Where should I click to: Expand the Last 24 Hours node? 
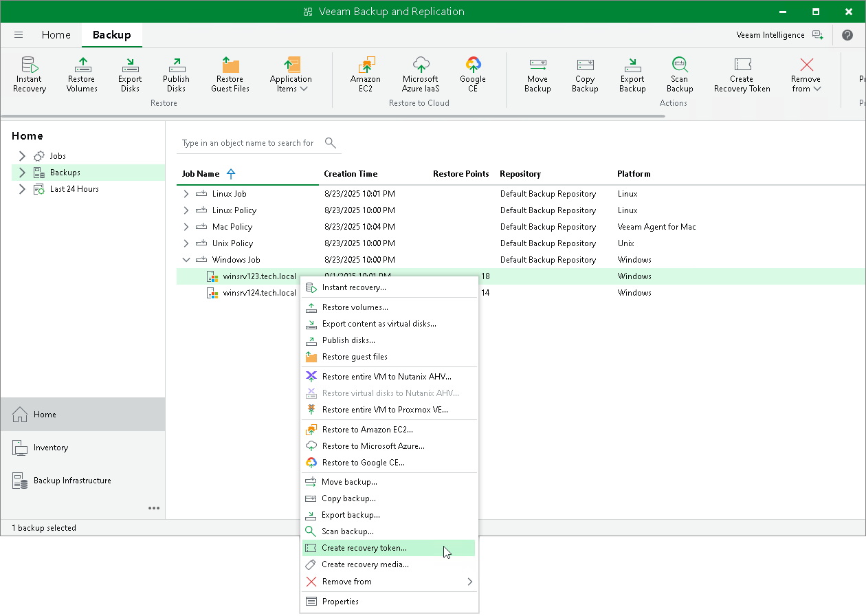[22, 189]
